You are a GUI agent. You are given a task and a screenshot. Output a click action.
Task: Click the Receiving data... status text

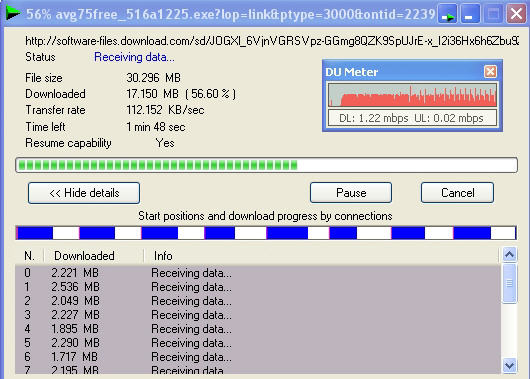(134, 57)
